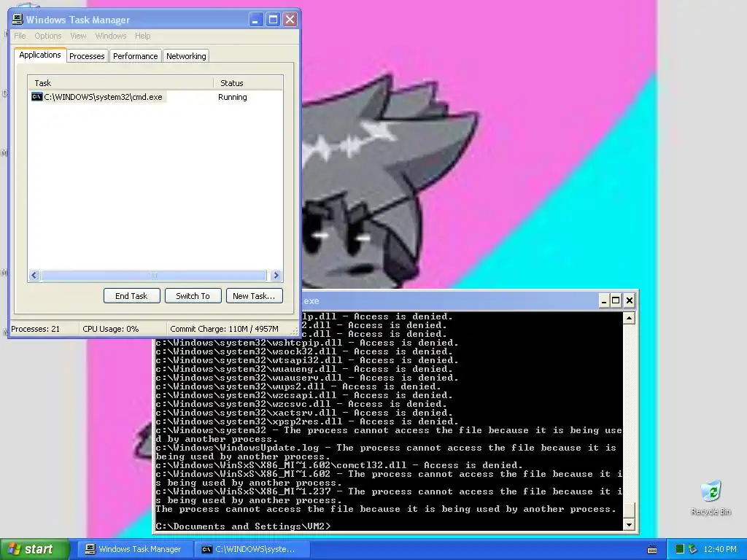The height and width of the screenshot is (560, 747).
Task: Open the Recycle Bin desktop icon
Action: pyautogui.click(x=711, y=498)
